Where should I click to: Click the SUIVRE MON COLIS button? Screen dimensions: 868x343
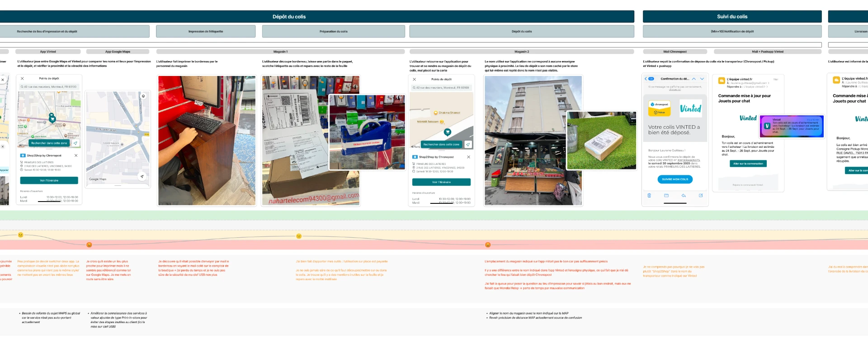(x=675, y=179)
